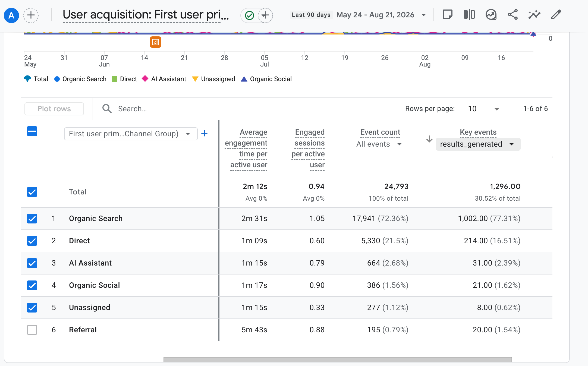Open the Insights sparkle icon
Screen dimensions: 588x366
click(x=534, y=15)
